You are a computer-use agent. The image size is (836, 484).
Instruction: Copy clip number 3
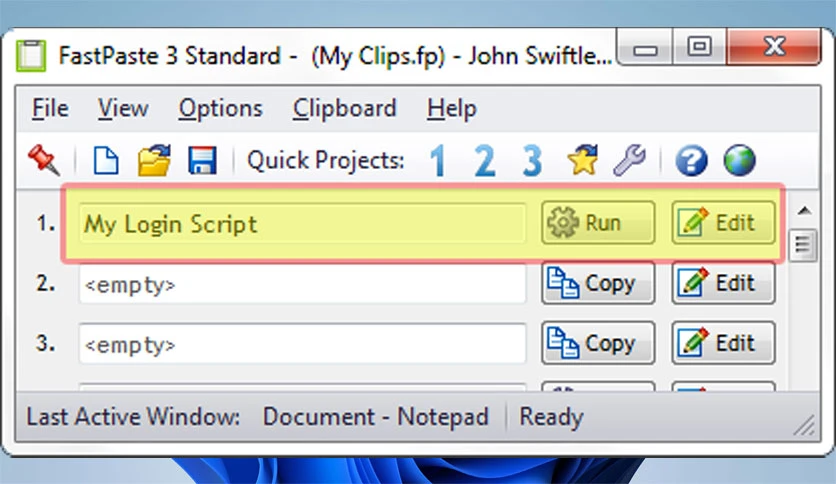(x=598, y=343)
